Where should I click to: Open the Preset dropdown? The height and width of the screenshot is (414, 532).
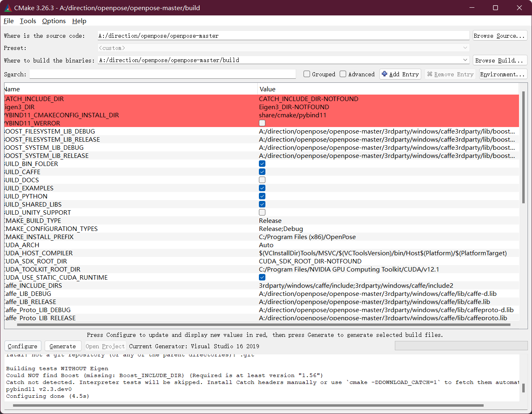pos(283,48)
